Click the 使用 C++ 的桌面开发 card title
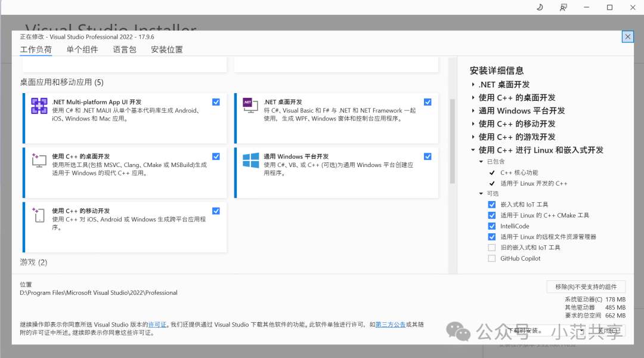The width and height of the screenshot is (644, 358). pos(81,156)
